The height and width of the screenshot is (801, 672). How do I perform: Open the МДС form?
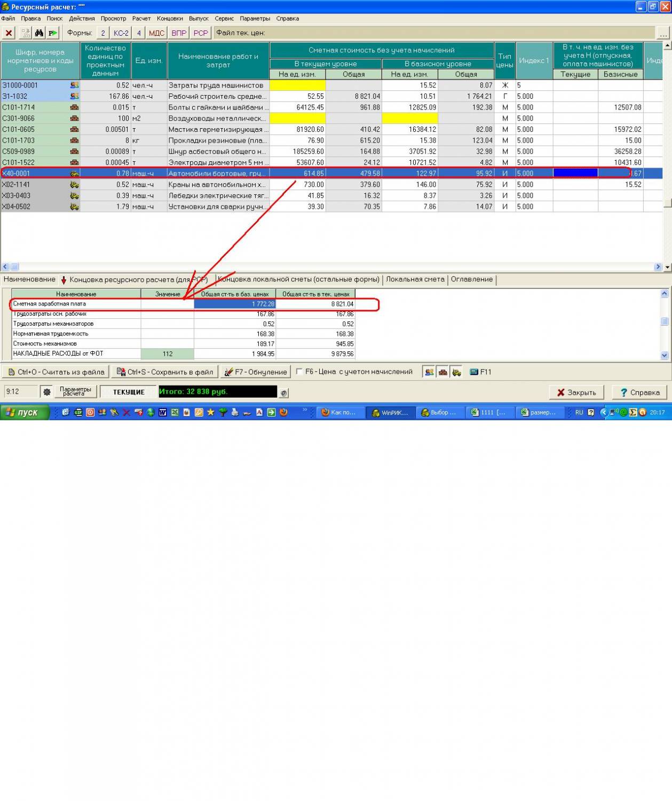(x=157, y=33)
